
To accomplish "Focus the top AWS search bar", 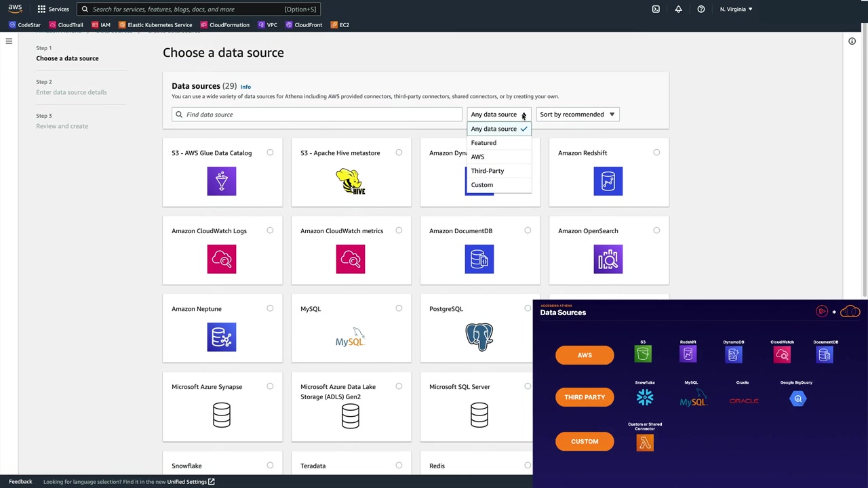I will point(198,9).
